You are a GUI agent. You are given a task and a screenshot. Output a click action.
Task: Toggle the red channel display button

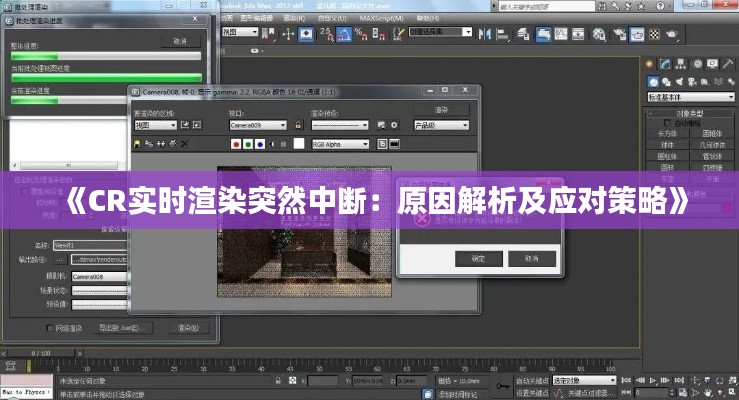(236, 145)
